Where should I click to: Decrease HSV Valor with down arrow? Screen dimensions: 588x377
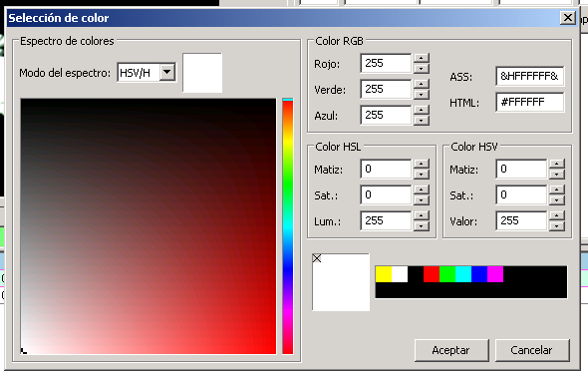pyautogui.click(x=556, y=225)
